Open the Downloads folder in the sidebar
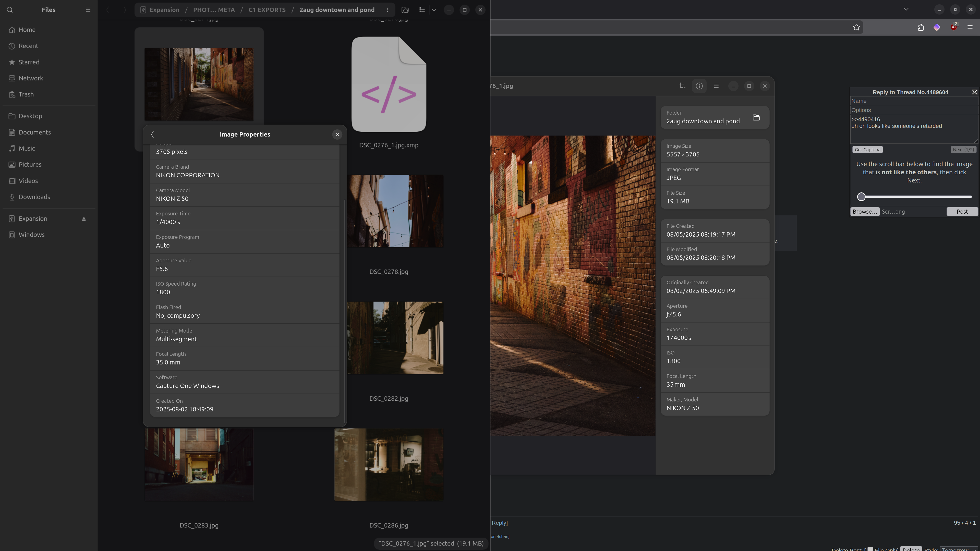Screen dimensions: 980x551 coord(34,197)
